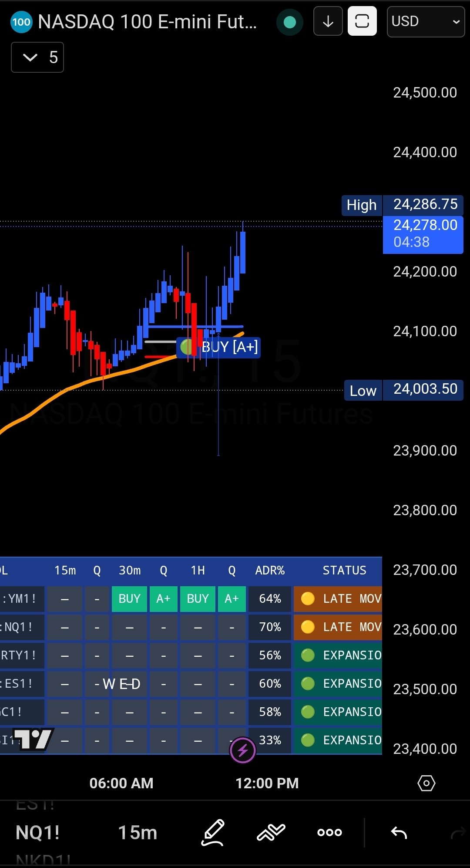The height and width of the screenshot is (868, 470).
Task: Tap NQ1! LATE MOV status cell
Action: pyautogui.click(x=338, y=627)
